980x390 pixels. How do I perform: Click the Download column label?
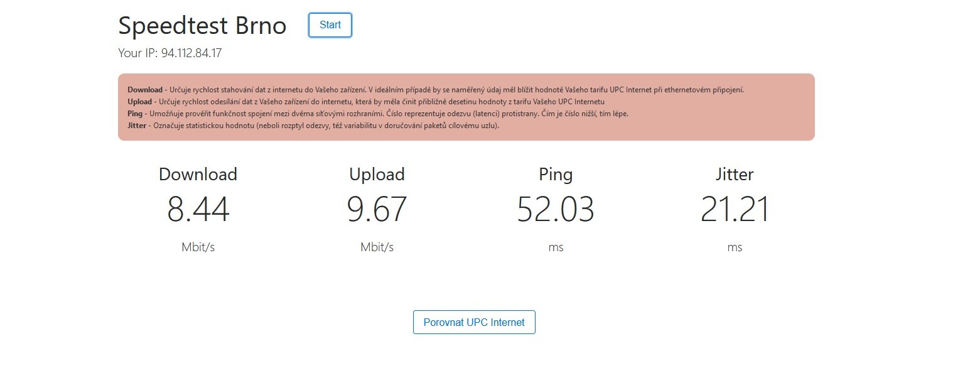(x=198, y=174)
